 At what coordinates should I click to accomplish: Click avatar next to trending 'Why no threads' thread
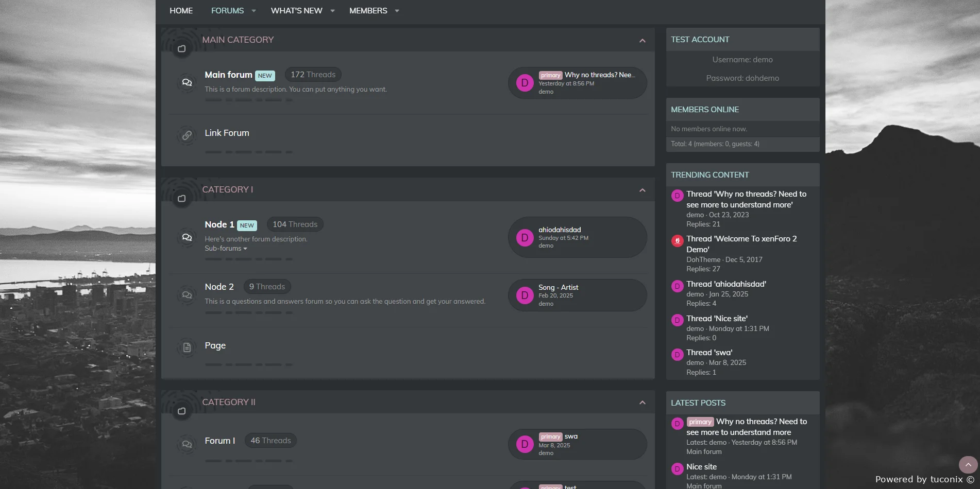[677, 196]
